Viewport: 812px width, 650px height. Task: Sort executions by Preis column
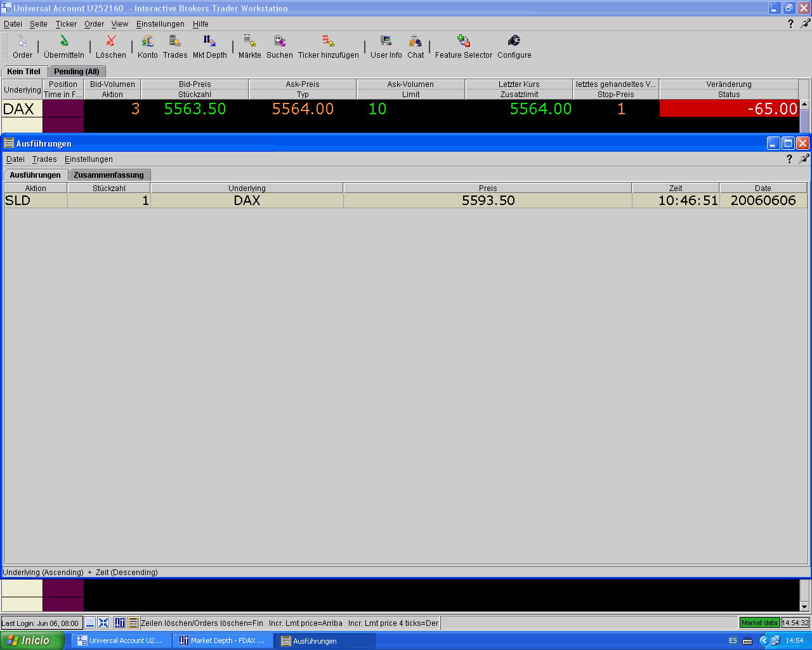click(x=488, y=189)
